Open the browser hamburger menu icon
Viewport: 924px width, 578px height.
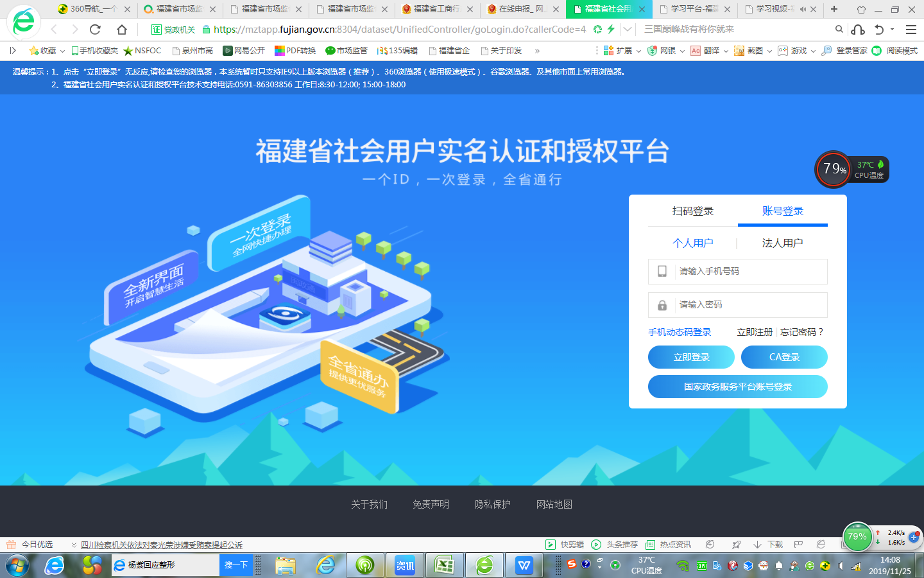[911, 30]
